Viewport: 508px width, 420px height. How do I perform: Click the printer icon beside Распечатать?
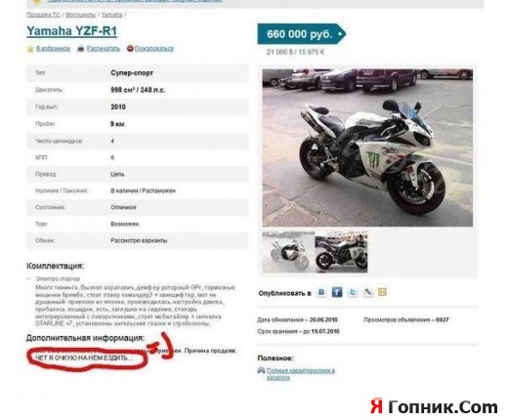(x=81, y=49)
